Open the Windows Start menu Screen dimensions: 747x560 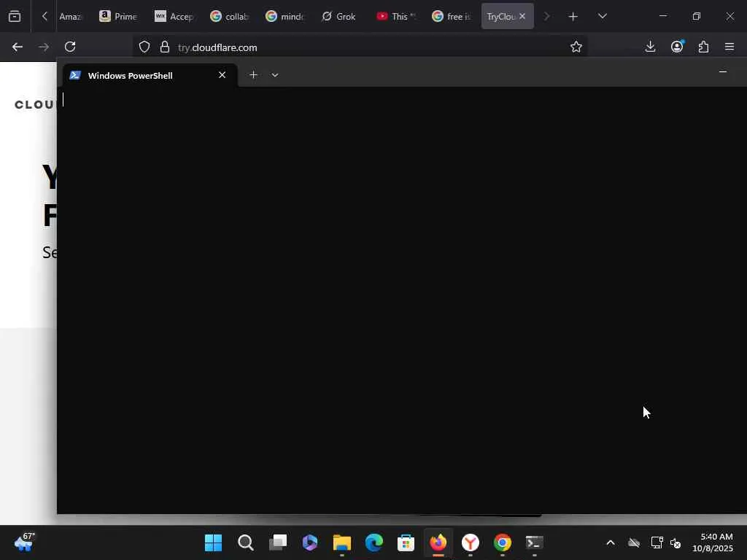(213, 542)
